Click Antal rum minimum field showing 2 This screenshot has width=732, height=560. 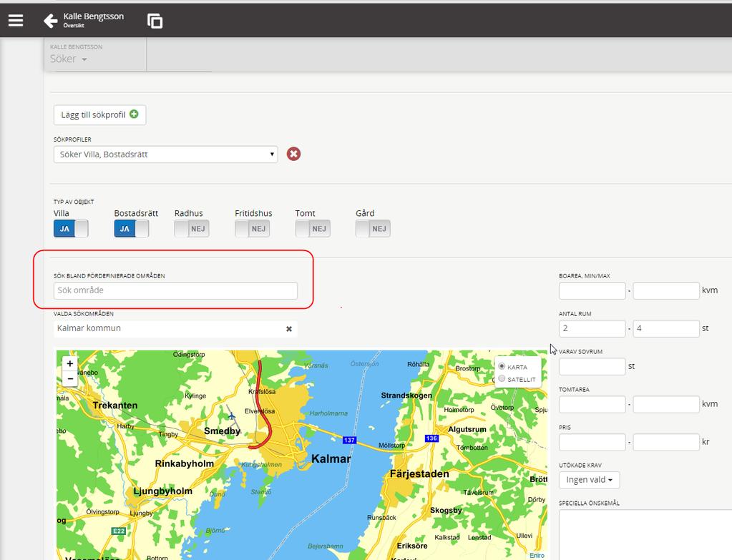pyautogui.click(x=592, y=328)
